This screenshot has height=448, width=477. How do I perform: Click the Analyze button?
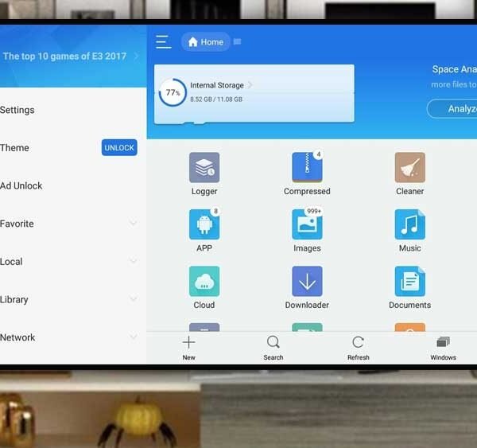[x=452, y=109]
